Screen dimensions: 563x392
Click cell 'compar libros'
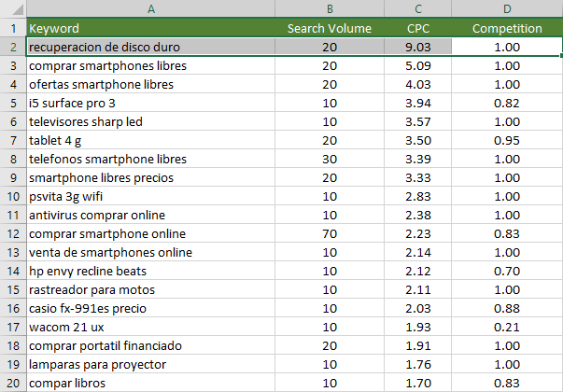pyautogui.click(x=151, y=383)
